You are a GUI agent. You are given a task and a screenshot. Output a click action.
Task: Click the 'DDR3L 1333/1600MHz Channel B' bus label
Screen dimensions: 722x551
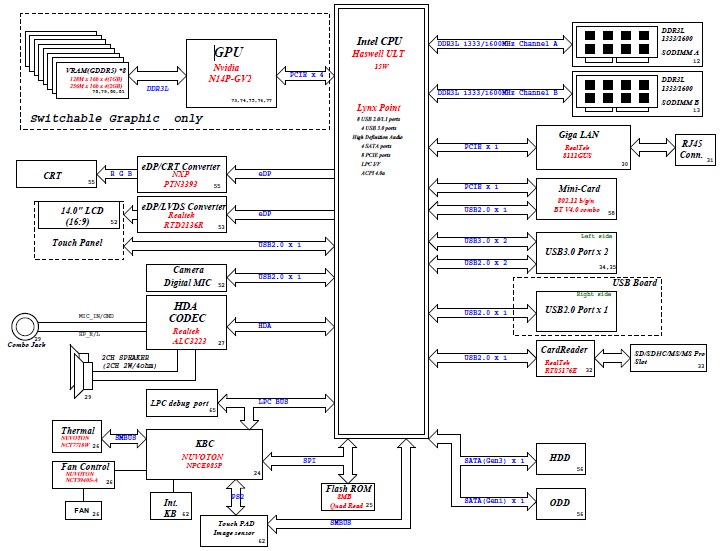click(497, 93)
